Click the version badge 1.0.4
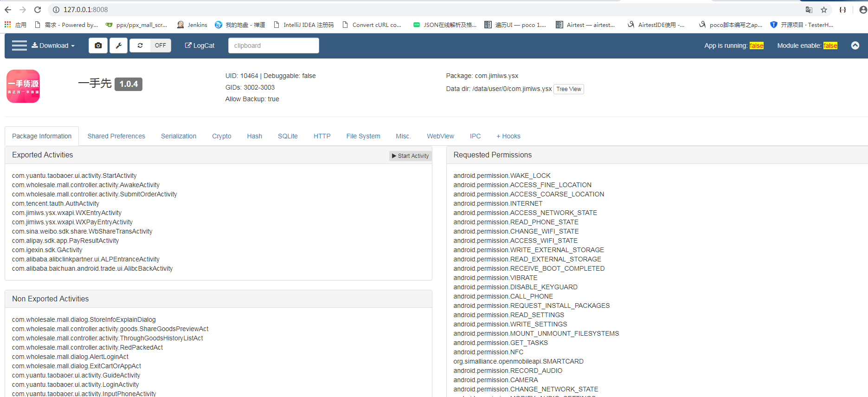This screenshot has height=397, width=868. point(129,84)
